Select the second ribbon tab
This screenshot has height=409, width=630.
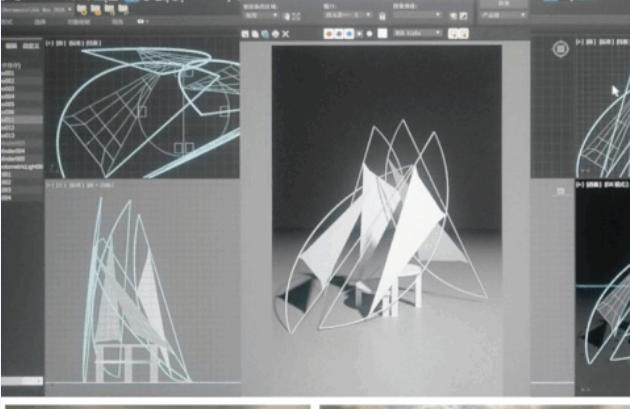click(40, 22)
